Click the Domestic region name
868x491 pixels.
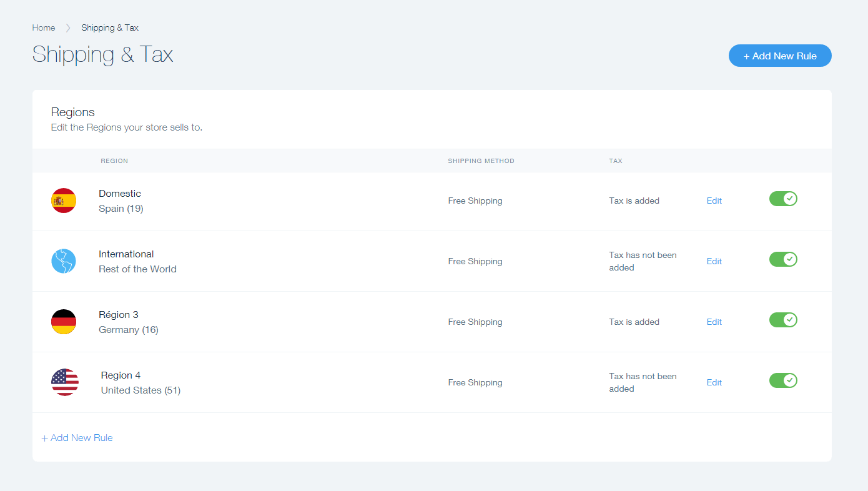[x=120, y=194]
